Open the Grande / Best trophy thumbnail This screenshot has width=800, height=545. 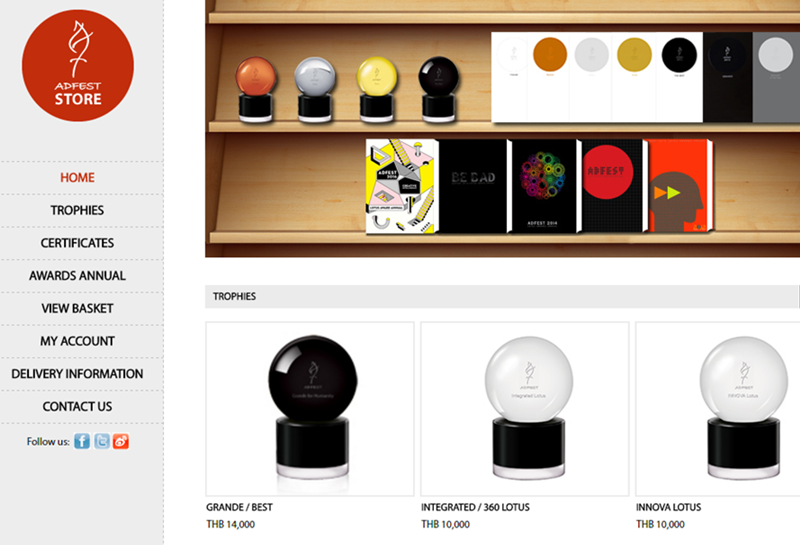pos(310,409)
